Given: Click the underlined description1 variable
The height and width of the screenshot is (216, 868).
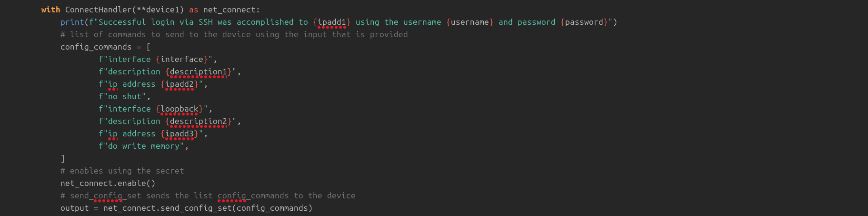Looking at the screenshot, I should coord(199,72).
